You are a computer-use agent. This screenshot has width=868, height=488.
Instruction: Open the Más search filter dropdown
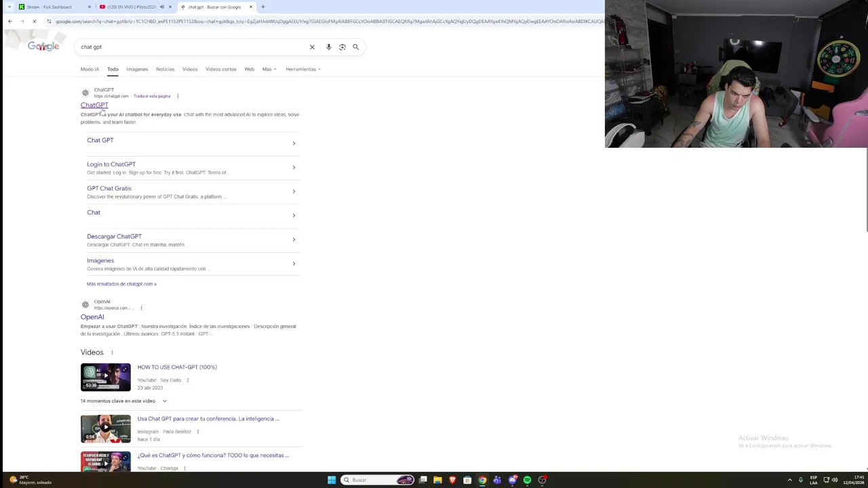tap(269, 69)
